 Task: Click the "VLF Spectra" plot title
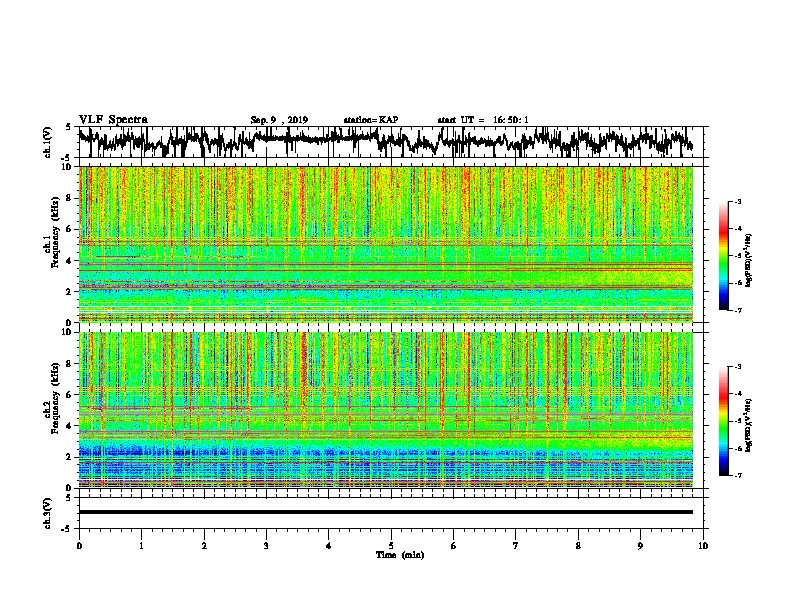click(113, 120)
